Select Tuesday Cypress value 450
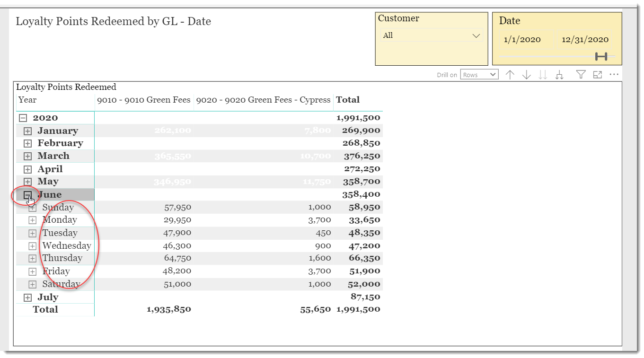644x358 pixels. 324,233
